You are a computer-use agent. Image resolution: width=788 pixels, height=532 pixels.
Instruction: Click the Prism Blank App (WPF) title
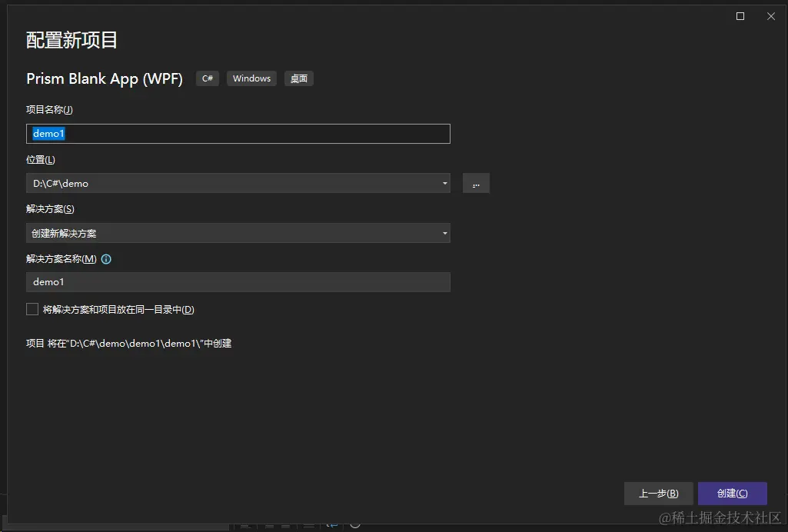tap(105, 79)
